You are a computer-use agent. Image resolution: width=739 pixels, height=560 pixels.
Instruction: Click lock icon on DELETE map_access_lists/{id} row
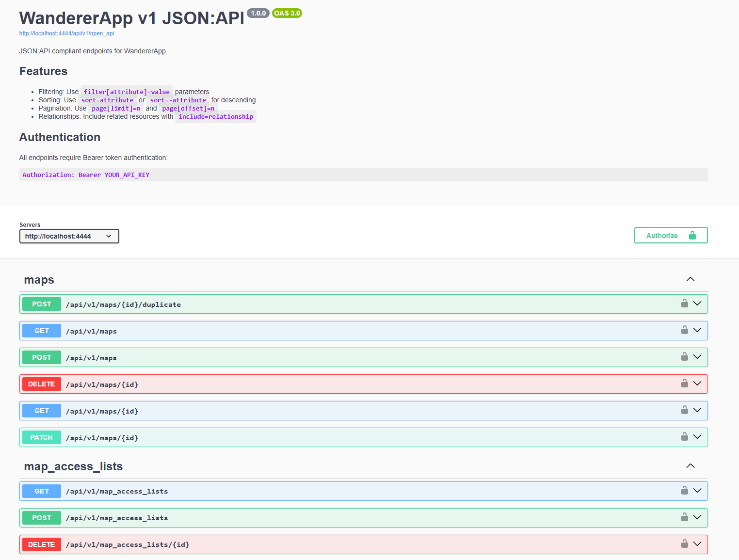[x=684, y=544]
